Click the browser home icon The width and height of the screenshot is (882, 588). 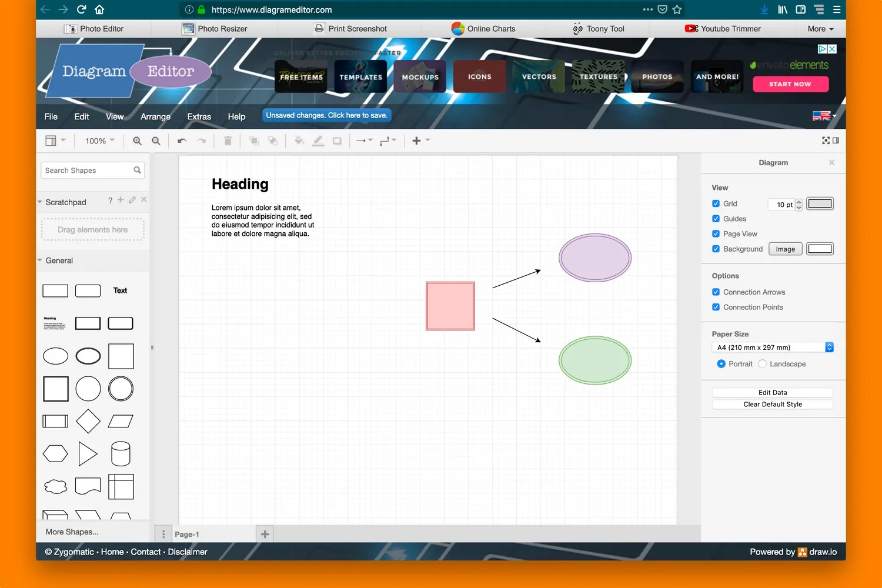coord(99,9)
